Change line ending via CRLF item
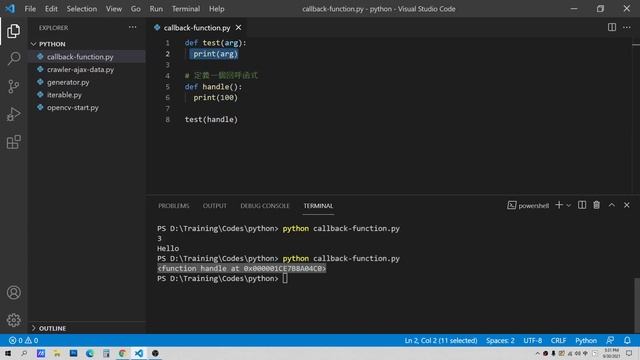This screenshot has height=360, width=640. point(558,340)
